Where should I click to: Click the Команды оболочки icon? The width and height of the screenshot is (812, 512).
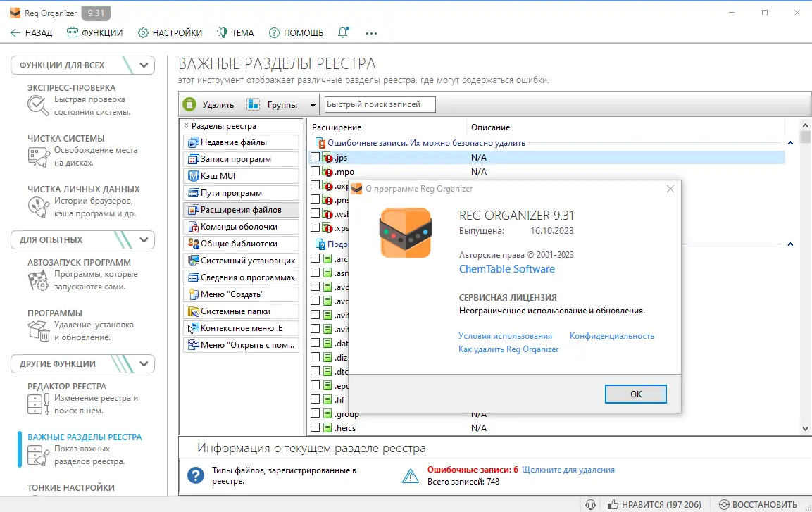coord(193,227)
